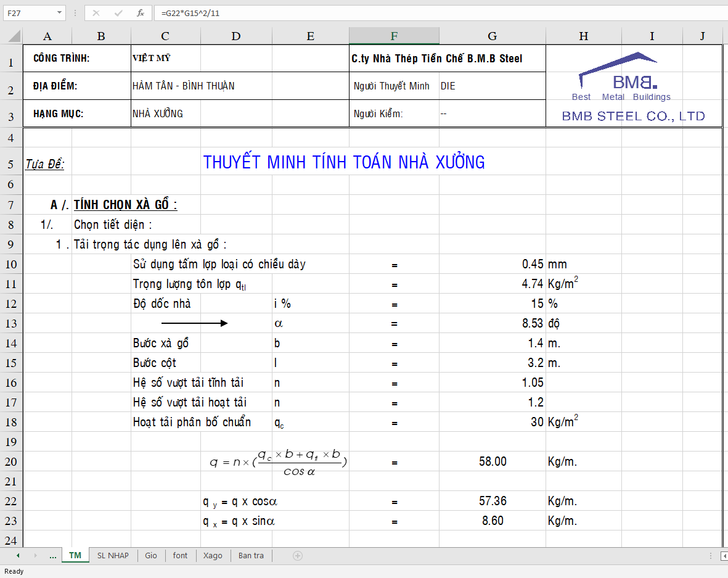Click the formula bar Cancel X icon
The height and width of the screenshot is (578, 728).
tap(97, 12)
